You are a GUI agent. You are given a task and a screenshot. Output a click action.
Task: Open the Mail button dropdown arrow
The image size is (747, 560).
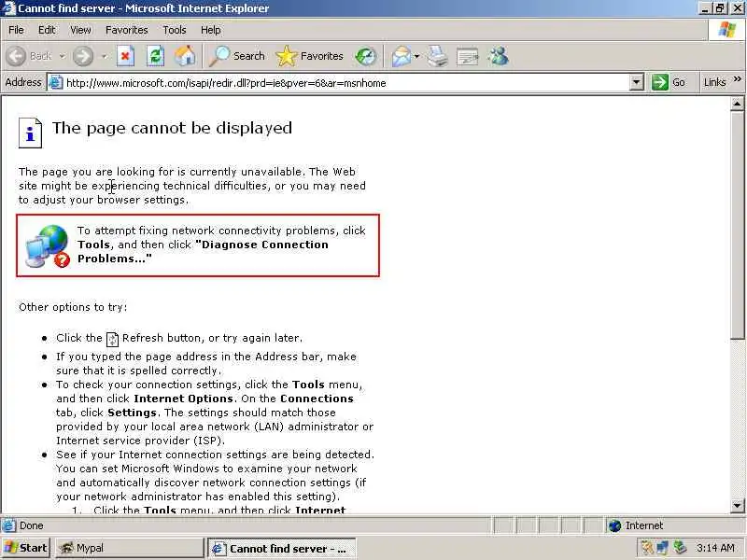(x=416, y=56)
